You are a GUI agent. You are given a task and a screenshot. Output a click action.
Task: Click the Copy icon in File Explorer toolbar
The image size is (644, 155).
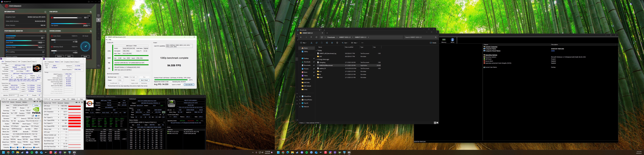pos(317,43)
